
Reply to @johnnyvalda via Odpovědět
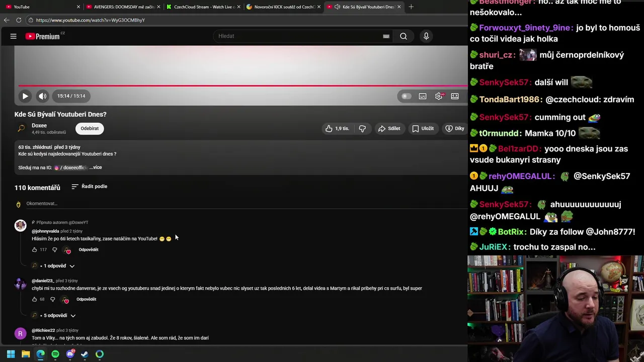(89, 250)
